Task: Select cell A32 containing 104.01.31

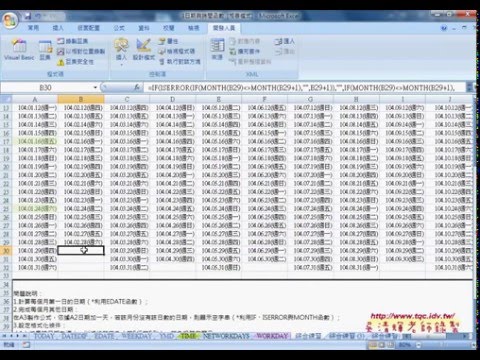Action: (x=35, y=267)
